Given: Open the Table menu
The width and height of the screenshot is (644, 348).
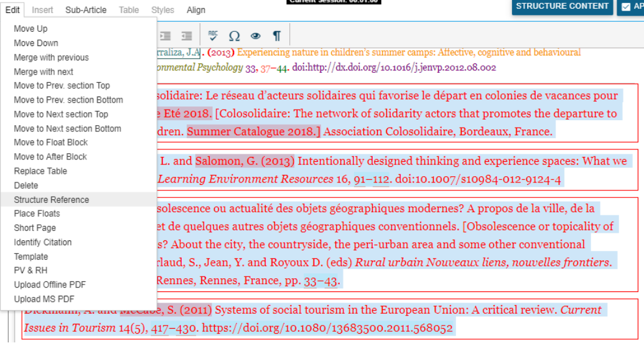Looking at the screenshot, I should point(129,10).
